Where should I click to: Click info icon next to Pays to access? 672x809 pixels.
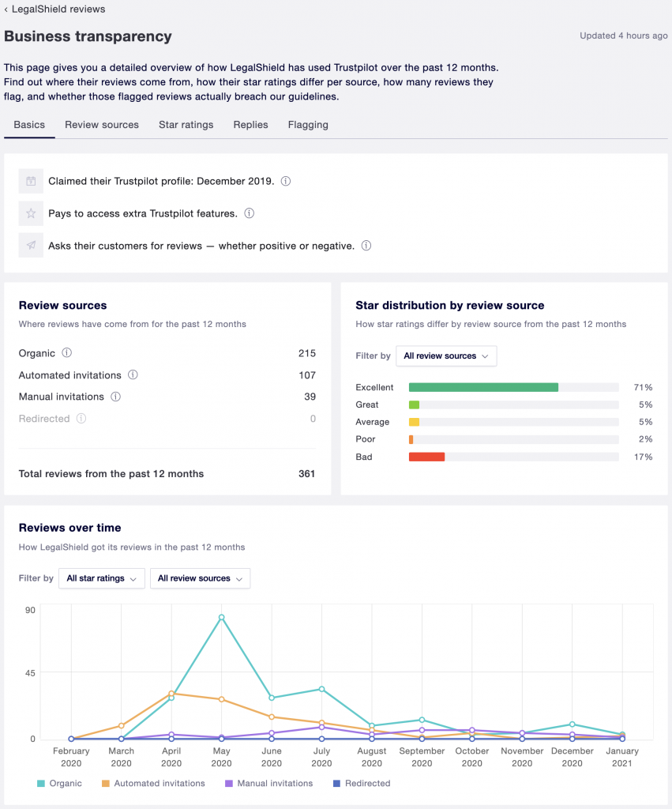(249, 213)
